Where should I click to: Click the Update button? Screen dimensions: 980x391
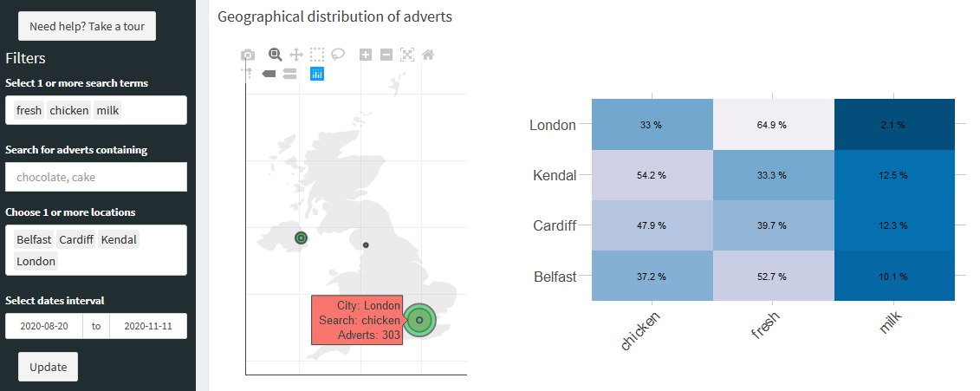click(49, 367)
